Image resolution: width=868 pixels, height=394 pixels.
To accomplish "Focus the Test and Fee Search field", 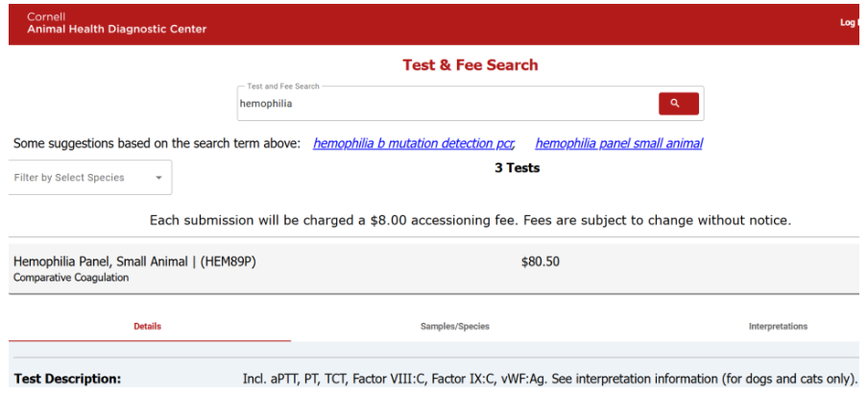I will click(x=442, y=104).
